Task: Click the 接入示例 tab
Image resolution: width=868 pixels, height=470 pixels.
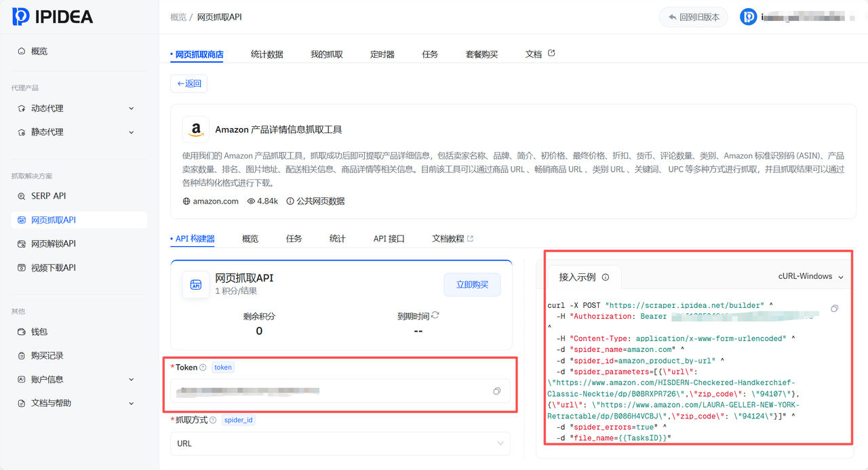Action: pyautogui.click(x=583, y=277)
